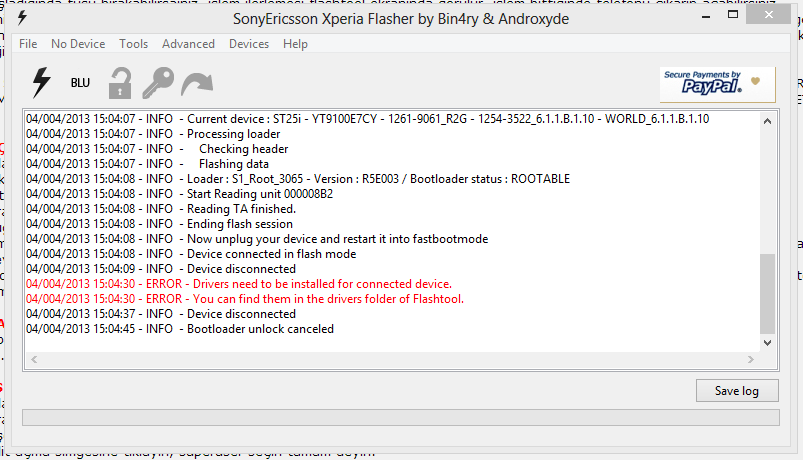Open the Help menu
This screenshot has height=460, width=803.
point(295,44)
